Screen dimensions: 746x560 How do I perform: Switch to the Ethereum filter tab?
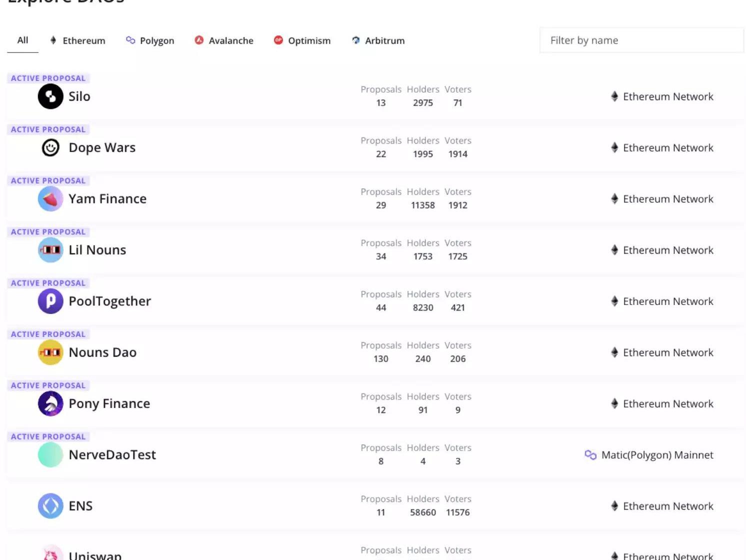point(78,40)
